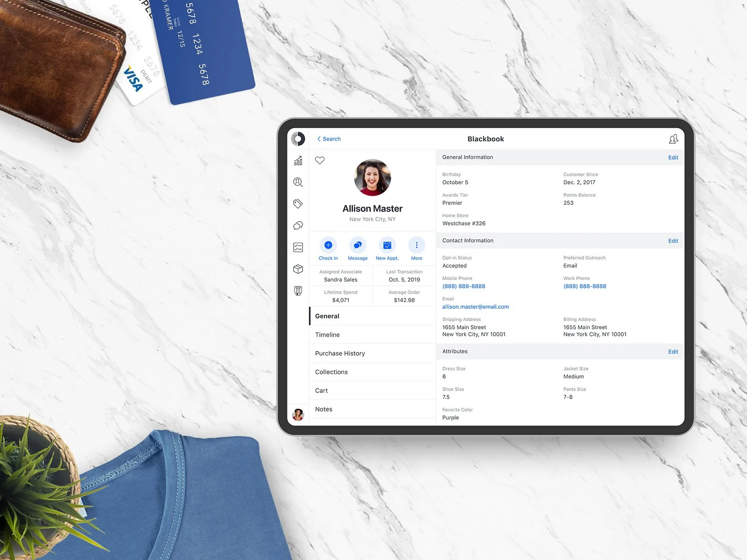The image size is (747, 560).
Task: Click the Awards Tier Premier value
Action: [452, 203]
